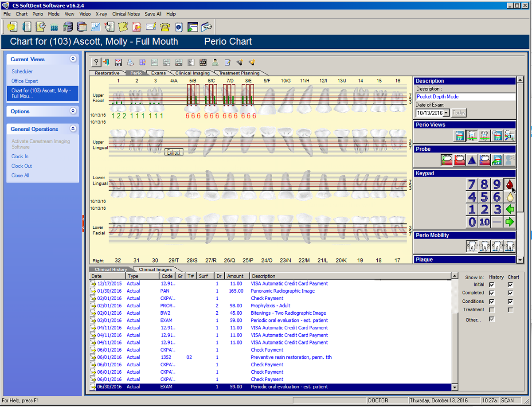Select the last Perio Mobility tooth icon
Screen dimensions: 532x407
click(x=510, y=246)
